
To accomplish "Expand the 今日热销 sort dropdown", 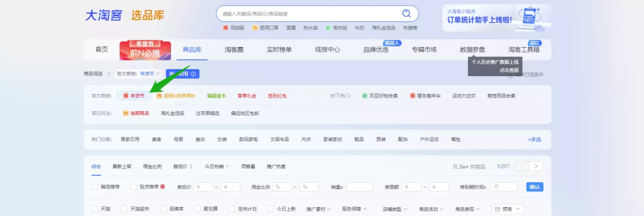I will [x=217, y=167].
